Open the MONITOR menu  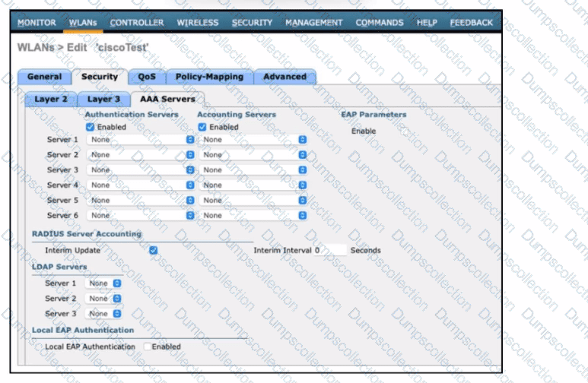(37, 23)
